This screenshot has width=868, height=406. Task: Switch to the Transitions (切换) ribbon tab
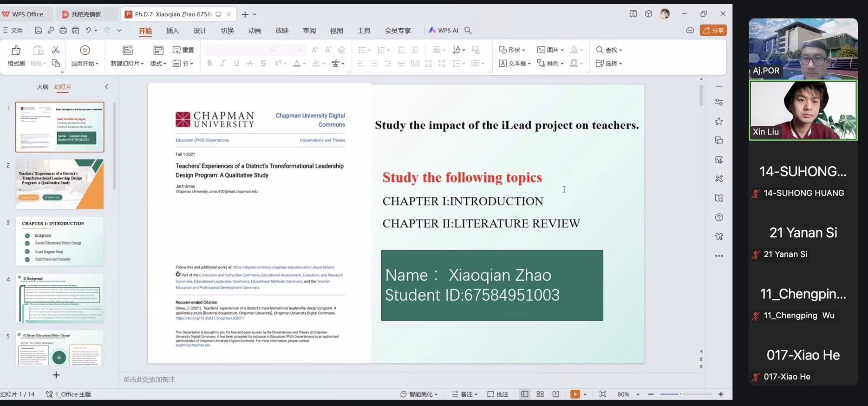point(227,31)
